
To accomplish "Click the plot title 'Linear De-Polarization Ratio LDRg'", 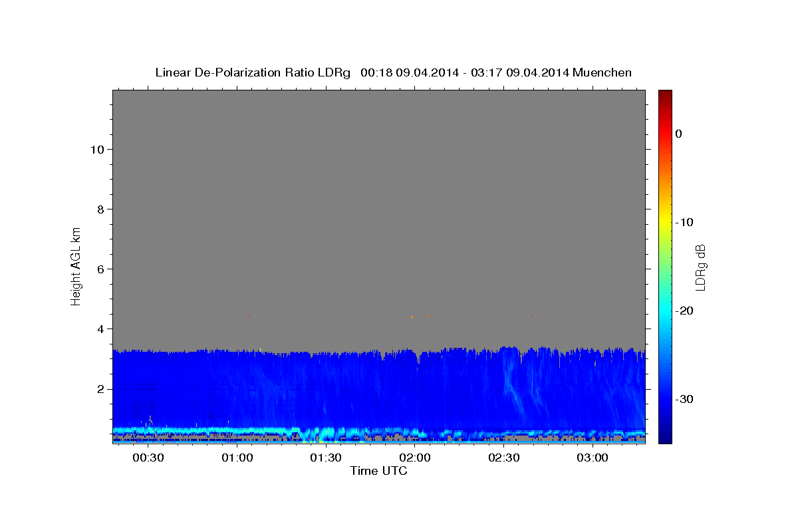I will click(253, 72).
